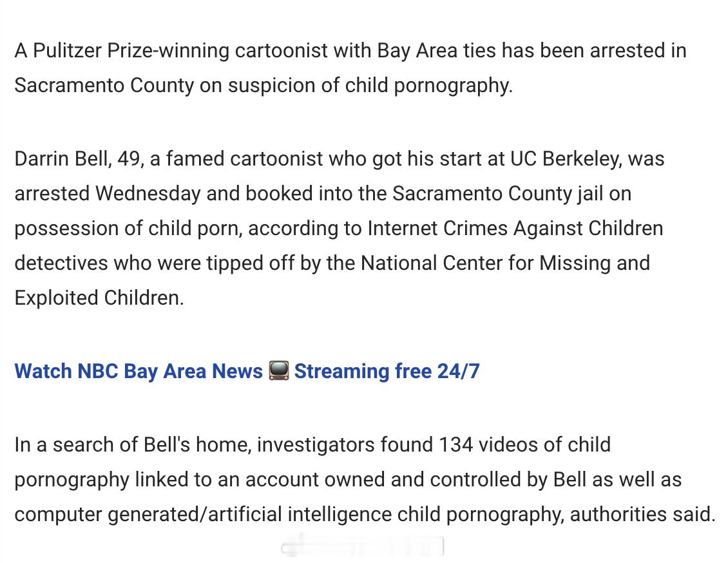Click the faint blurred bar at page bottom

(x=363, y=546)
